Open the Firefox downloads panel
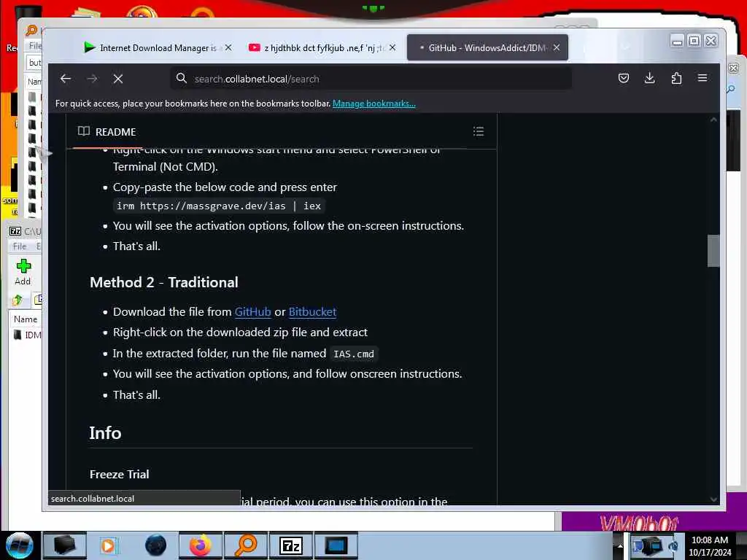The image size is (747, 560). click(649, 78)
